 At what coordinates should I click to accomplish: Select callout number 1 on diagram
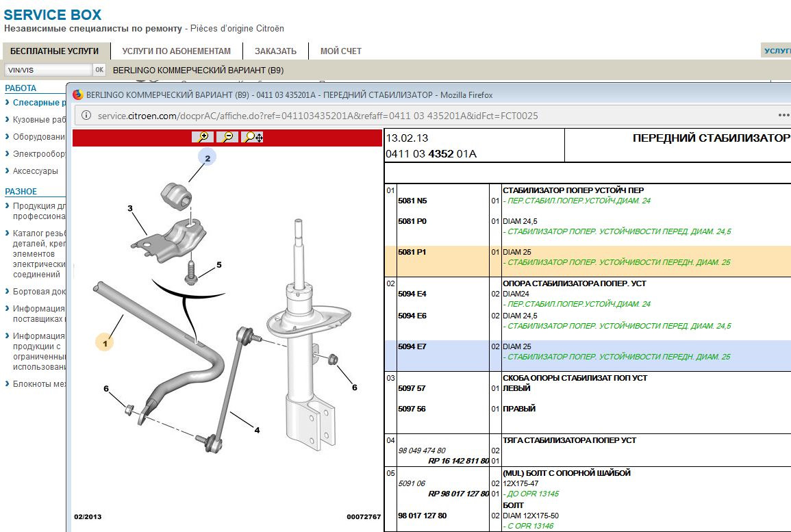(x=105, y=344)
